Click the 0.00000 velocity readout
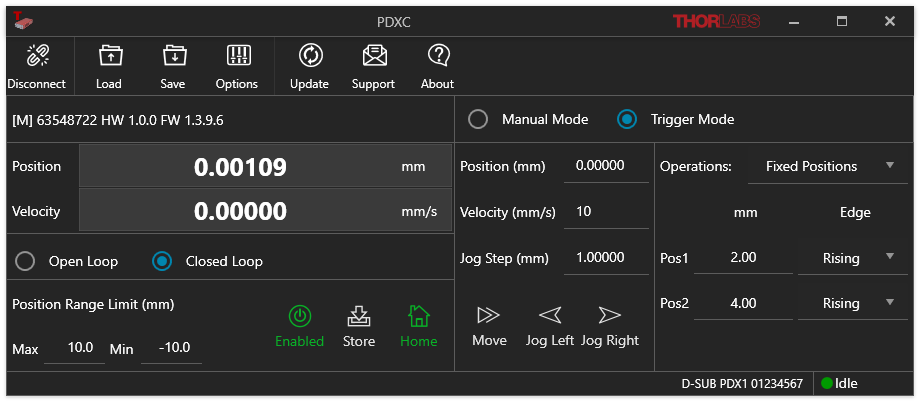This screenshot has height=402, width=920. point(240,211)
